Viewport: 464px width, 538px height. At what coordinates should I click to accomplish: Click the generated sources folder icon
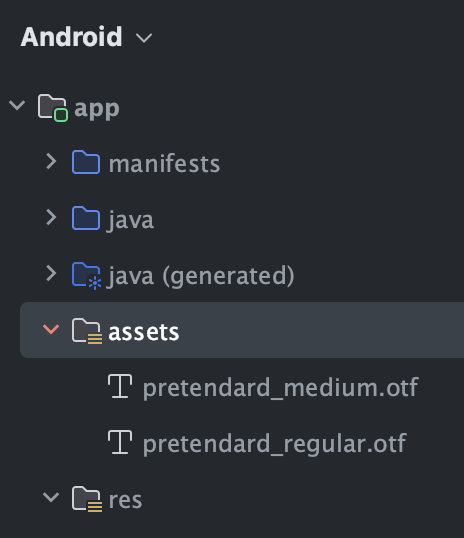tap(86, 276)
